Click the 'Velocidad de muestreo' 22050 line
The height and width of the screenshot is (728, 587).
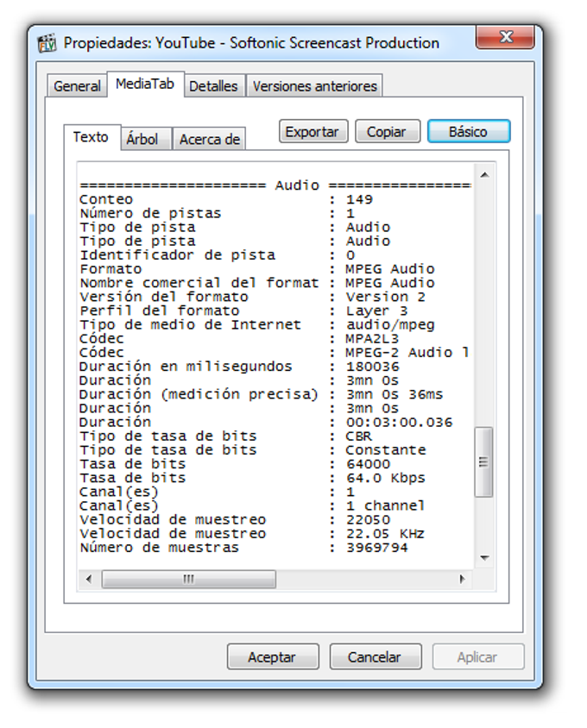click(x=235, y=520)
